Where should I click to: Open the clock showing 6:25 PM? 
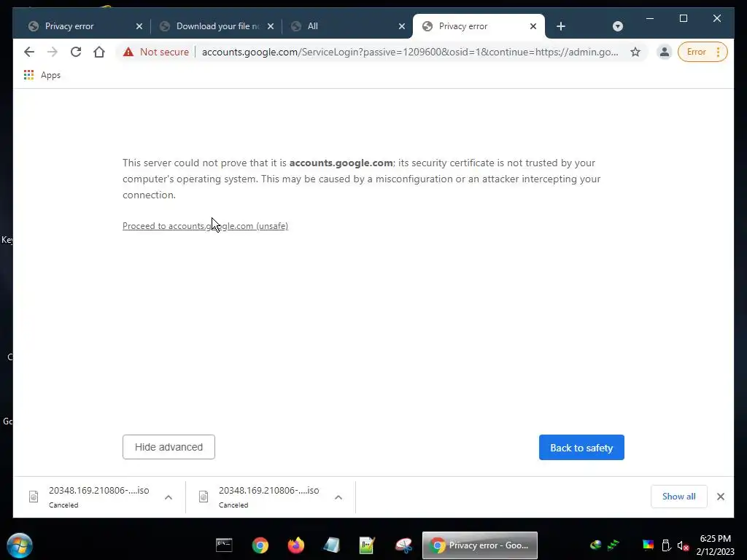point(716,545)
